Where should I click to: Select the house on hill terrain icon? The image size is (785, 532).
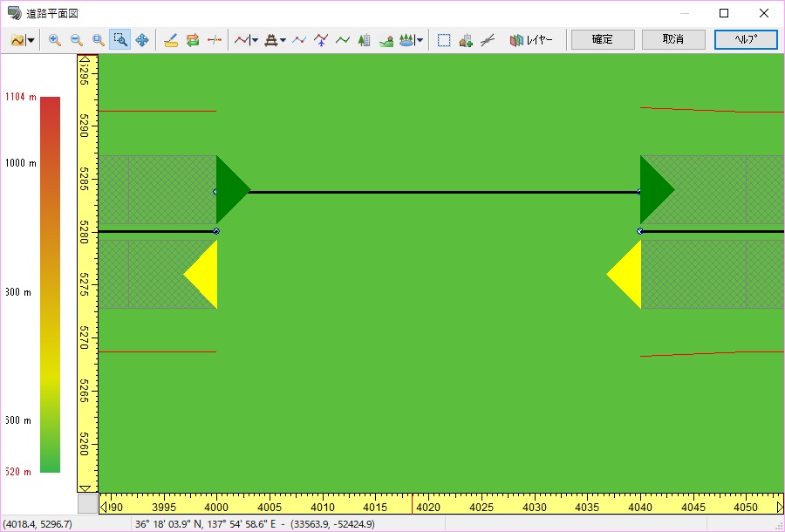click(x=386, y=40)
